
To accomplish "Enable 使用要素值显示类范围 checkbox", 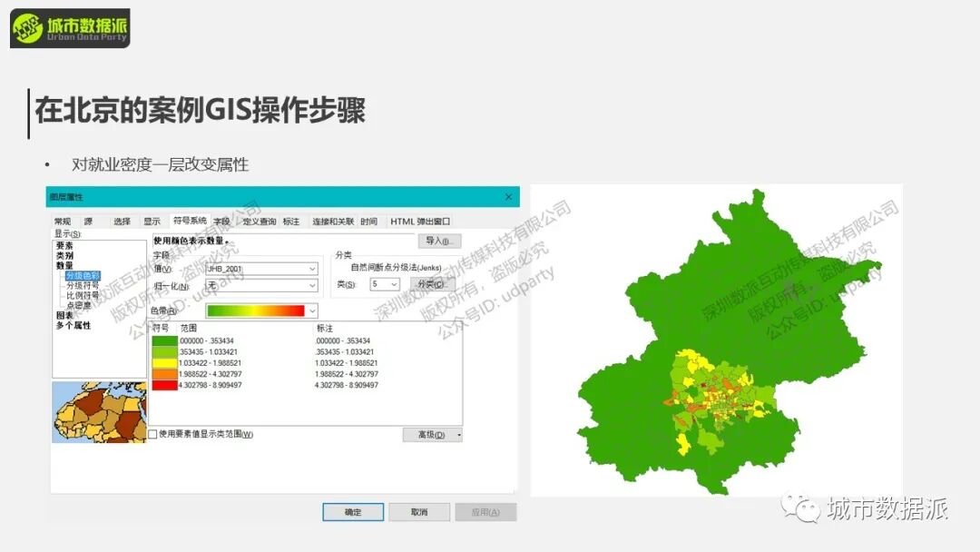I will [153, 435].
